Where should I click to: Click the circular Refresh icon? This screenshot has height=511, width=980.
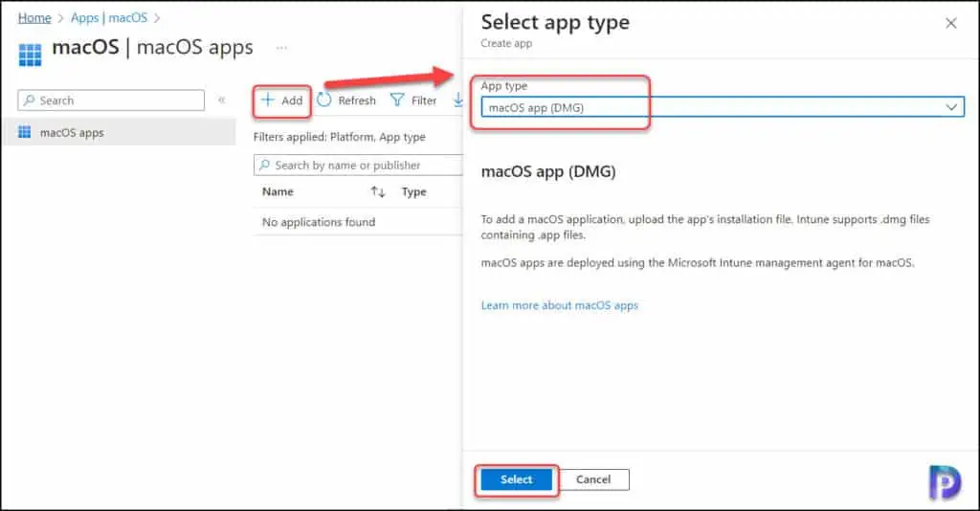pyautogui.click(x=323, y=100)
